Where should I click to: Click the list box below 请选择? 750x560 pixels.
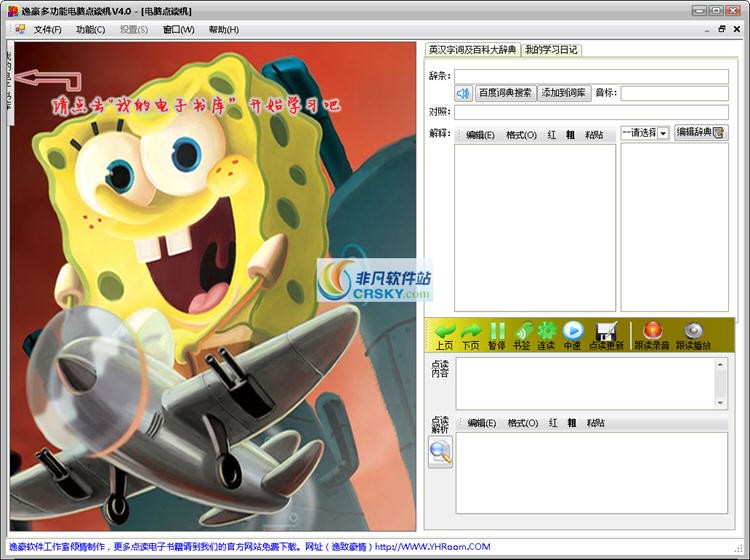click(x=674, y=227)
